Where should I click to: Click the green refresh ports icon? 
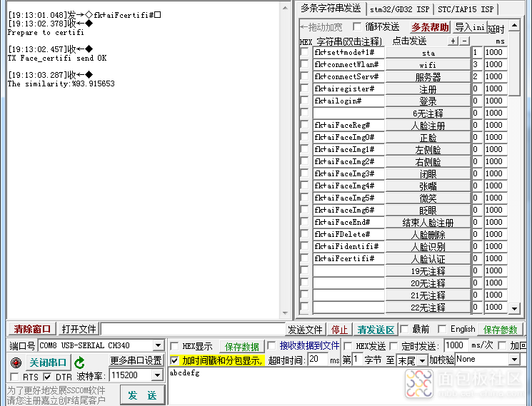[x=79, y=362]
